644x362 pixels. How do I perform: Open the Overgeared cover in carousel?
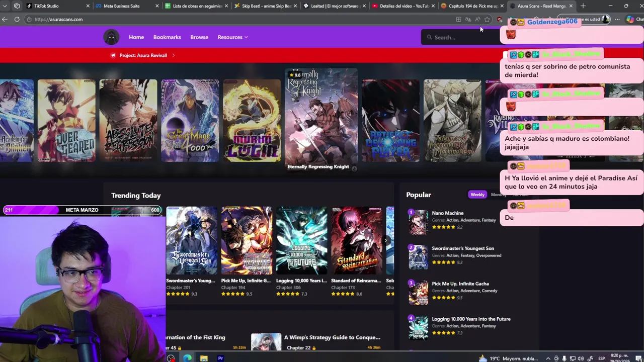(66, 121)
